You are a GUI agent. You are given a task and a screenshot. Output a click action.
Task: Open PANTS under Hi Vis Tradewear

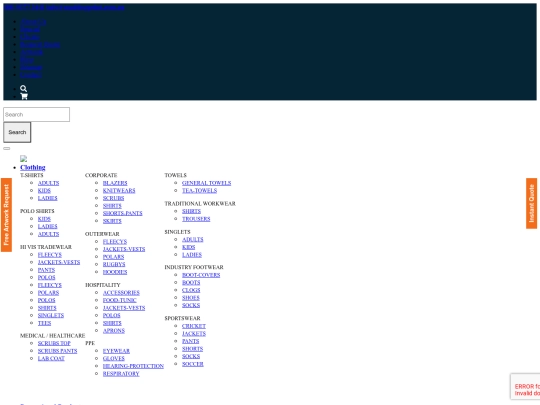coord(46,270)
